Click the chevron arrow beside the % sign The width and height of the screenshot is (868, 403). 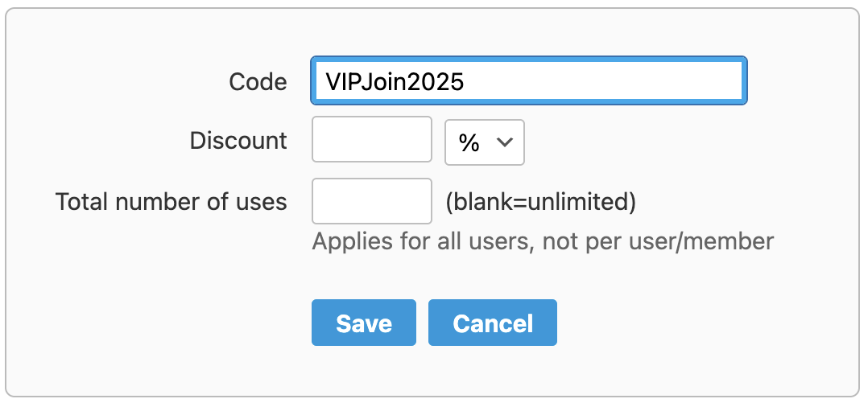coord(505,142)
